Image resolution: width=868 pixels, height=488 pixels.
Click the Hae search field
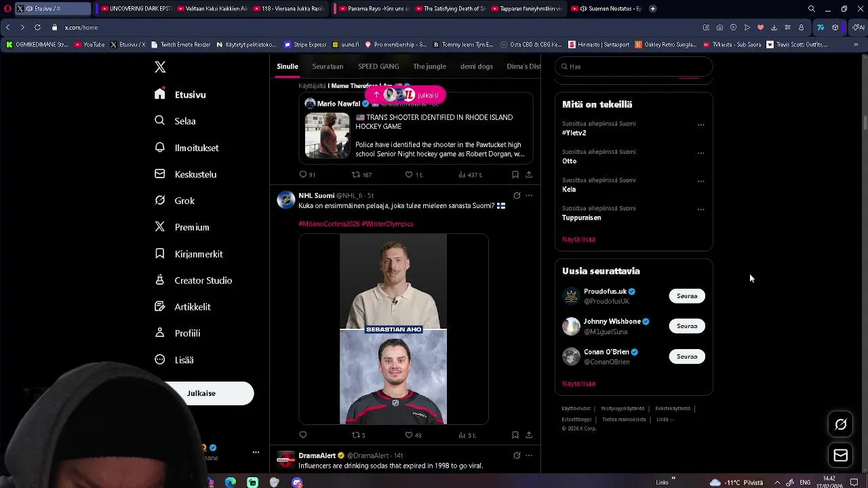click(x=634, y=66)
